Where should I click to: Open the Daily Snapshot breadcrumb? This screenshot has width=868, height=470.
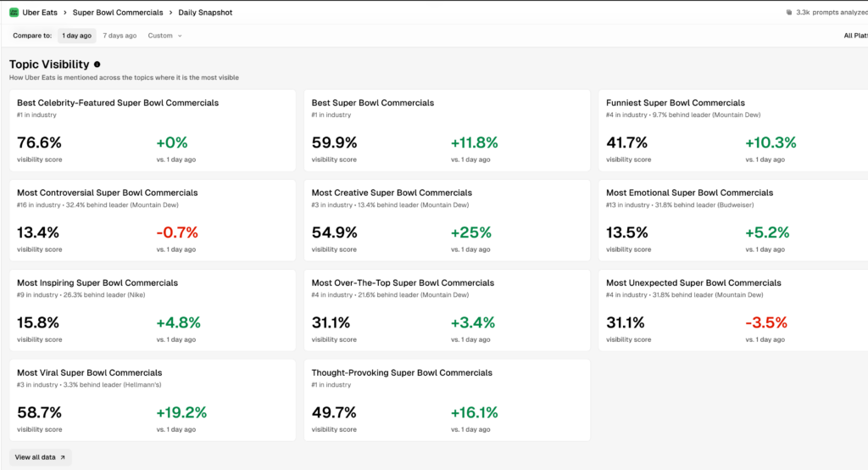204,13
